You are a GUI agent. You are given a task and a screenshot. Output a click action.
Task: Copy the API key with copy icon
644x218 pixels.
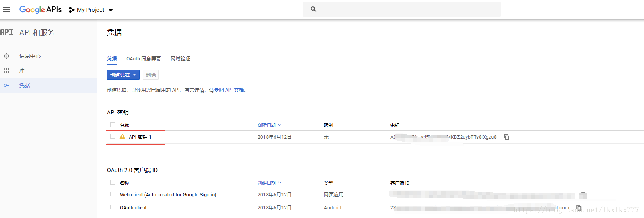506,137
